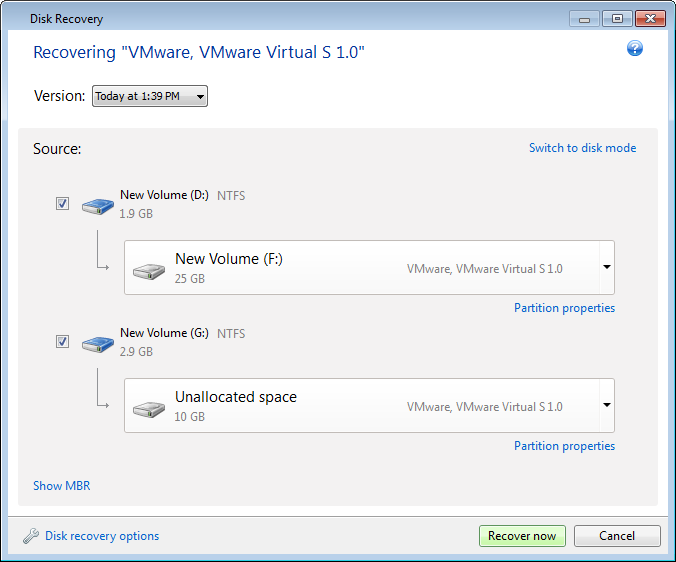676x562 pixels.
Task: Click the Show MBR link
Action: pos(62,486)
